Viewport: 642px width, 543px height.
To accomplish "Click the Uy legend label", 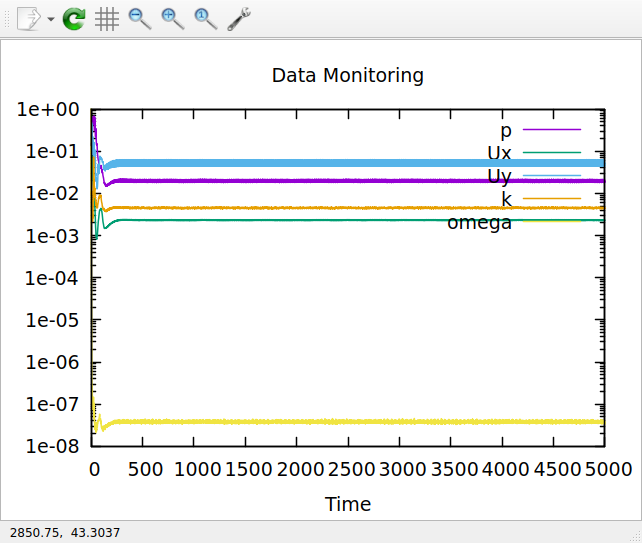I will (499, 176).
